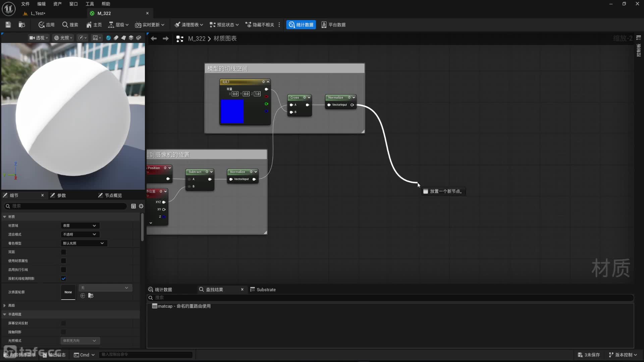The width and height of the screenshot is (644, 362).
Task: Open the 着色模型 shading model dropdown
Action: pyautogui.click(x=84, y=243)
